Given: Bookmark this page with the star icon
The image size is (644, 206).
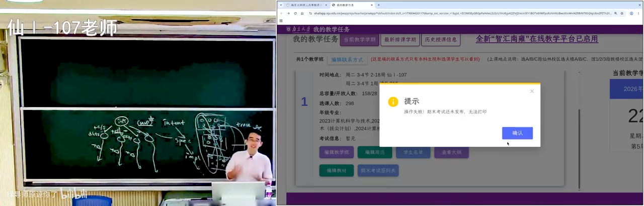Looking at the screenshot, I should point(622,13).
